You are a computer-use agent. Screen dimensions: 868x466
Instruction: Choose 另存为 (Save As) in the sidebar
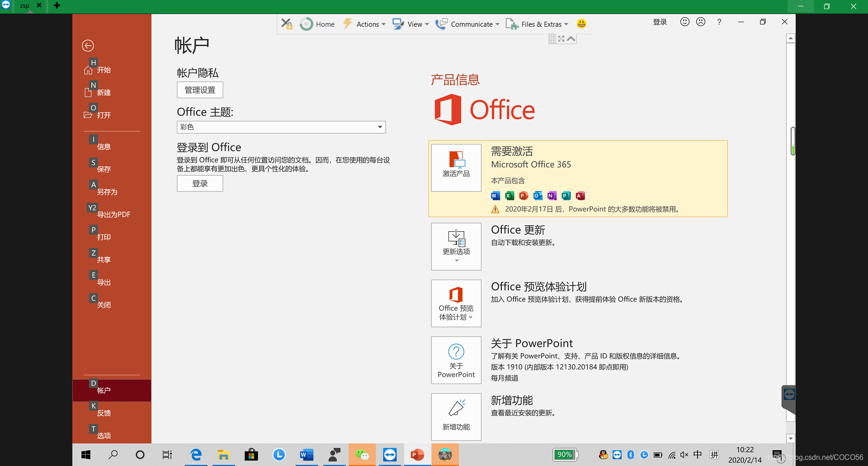[x=107, y=192]
